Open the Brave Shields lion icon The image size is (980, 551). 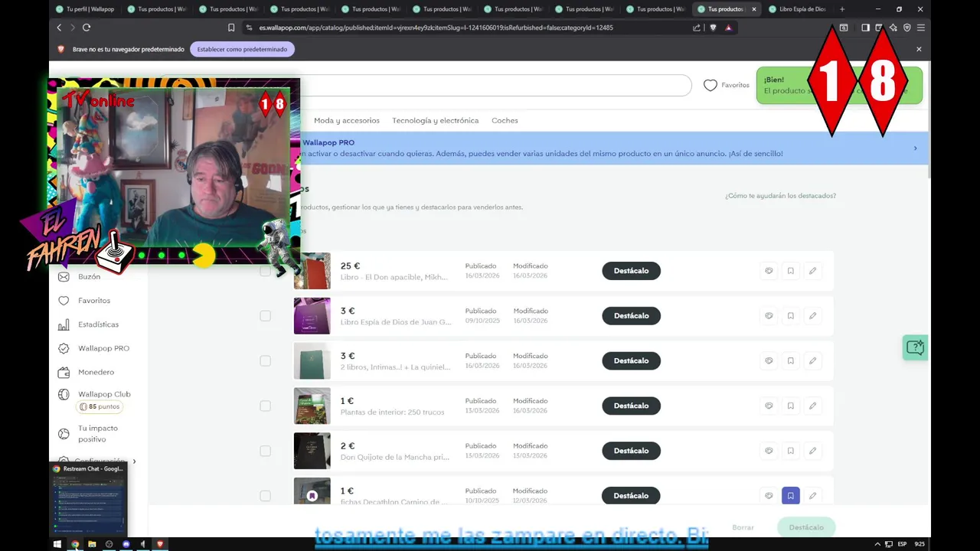pos(713,28)
